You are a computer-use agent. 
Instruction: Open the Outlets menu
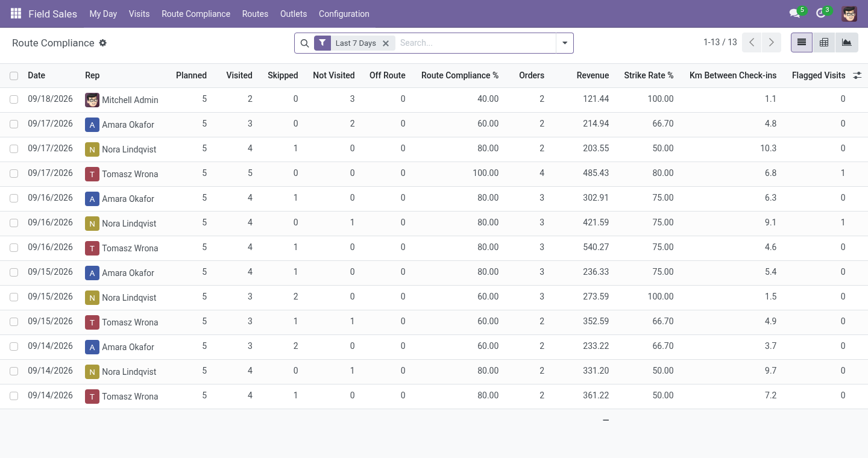coord(294,14)
